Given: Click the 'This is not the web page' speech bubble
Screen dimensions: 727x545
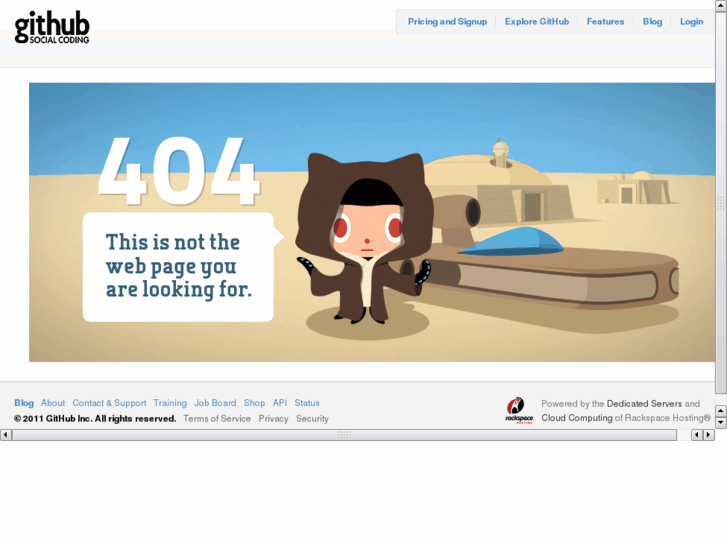Looking at the screenshot, I should [x=183, y=267].
